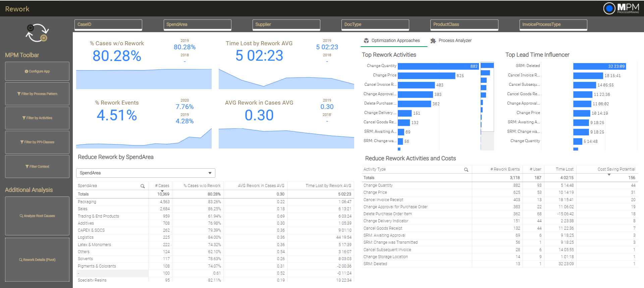Click the Top Rework Activities mini chart scrollbar
Screen dimensions: 644x288
[487, 106]
